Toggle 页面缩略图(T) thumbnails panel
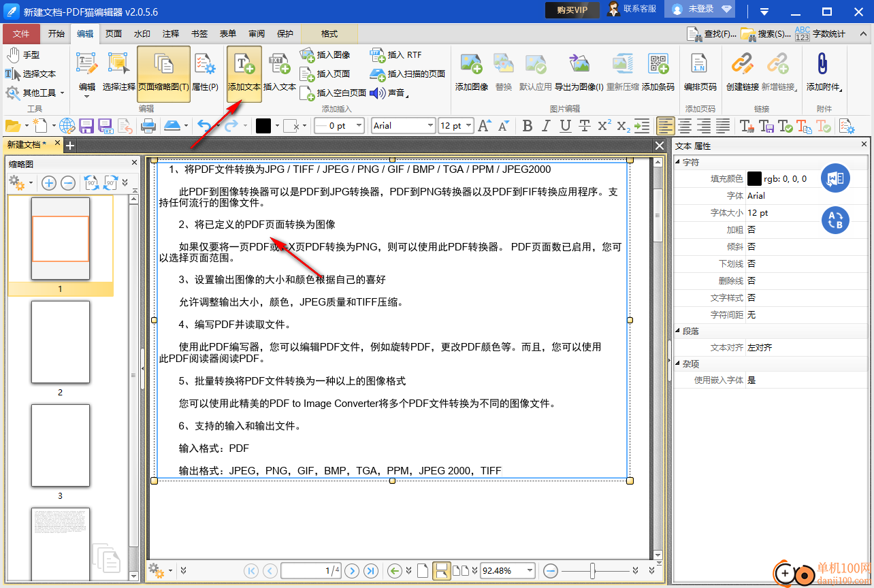The width and height of the screenshot is (874, 588). coord(164,73)
